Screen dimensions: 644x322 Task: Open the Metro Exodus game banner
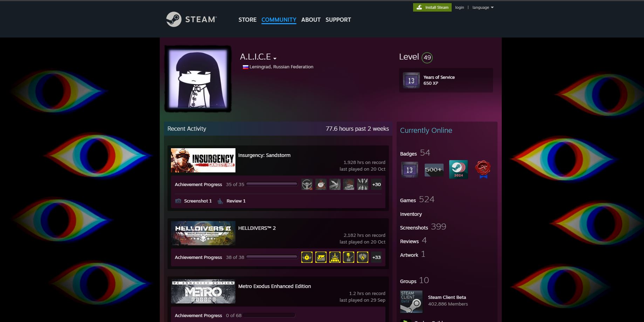203,291
